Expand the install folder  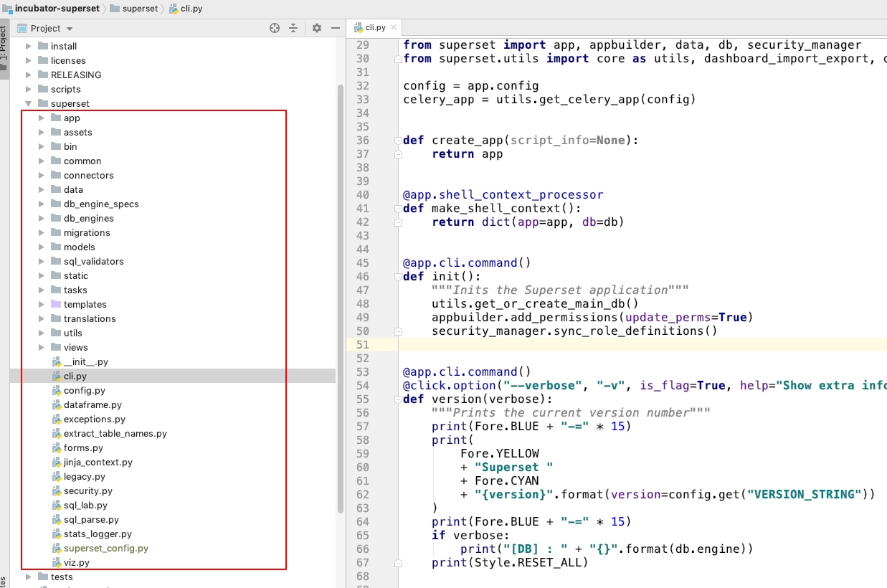pos(29,46)
